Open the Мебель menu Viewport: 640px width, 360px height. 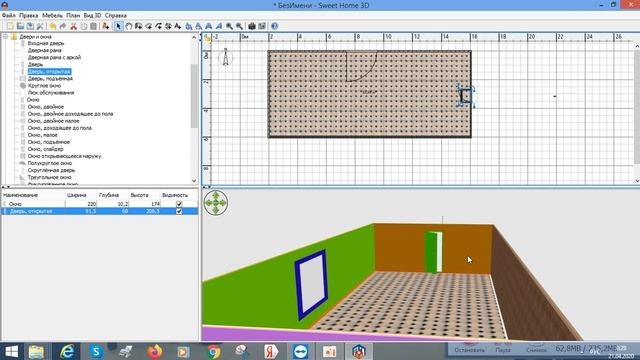53,16
